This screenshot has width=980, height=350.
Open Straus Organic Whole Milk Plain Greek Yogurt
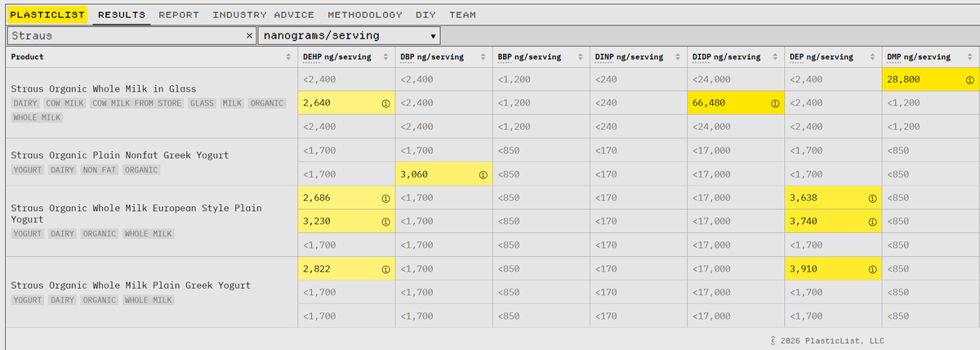131,285
